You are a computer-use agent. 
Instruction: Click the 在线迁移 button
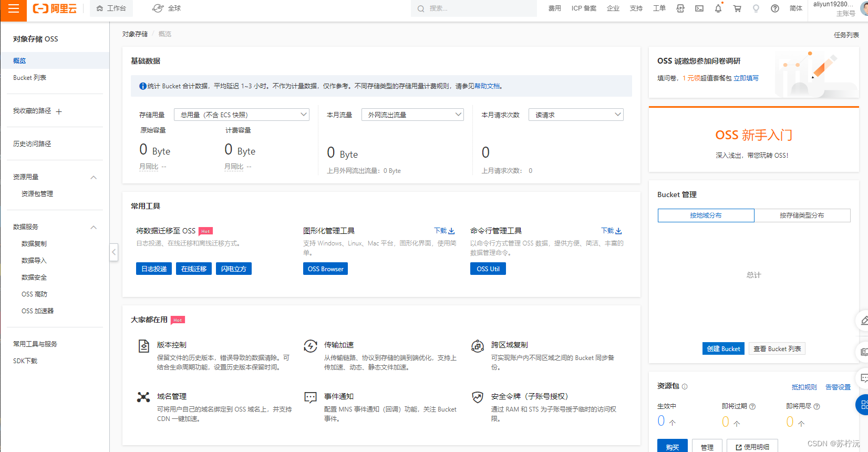coord(194,269)
